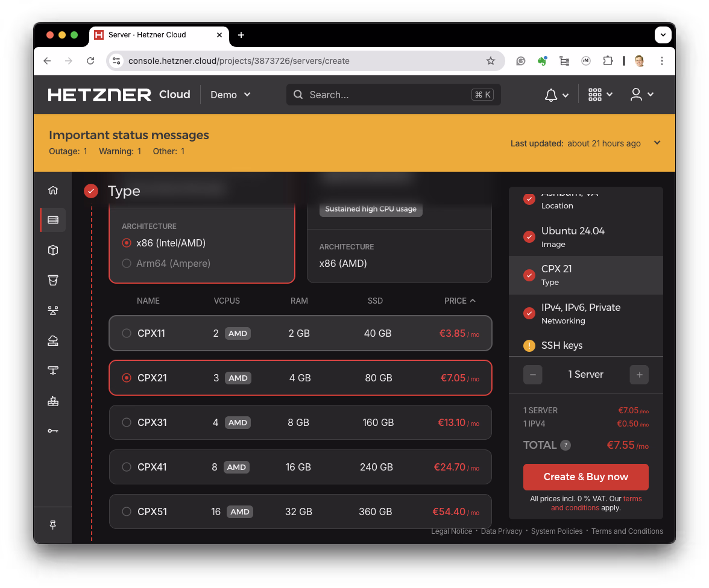Pin the sidebar using the pin icon
Image resolution: width=709 pixels, height=588 pixels.
(53, 524)
